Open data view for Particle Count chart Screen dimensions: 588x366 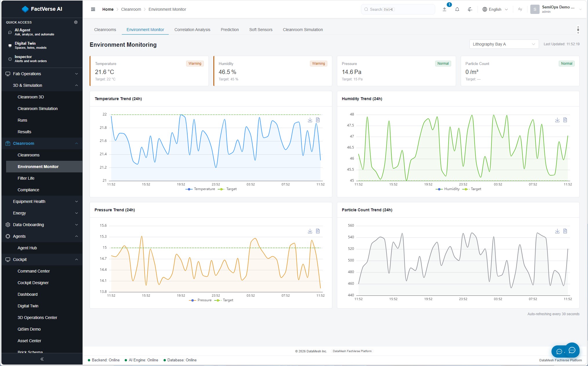[x=565, y=231]
